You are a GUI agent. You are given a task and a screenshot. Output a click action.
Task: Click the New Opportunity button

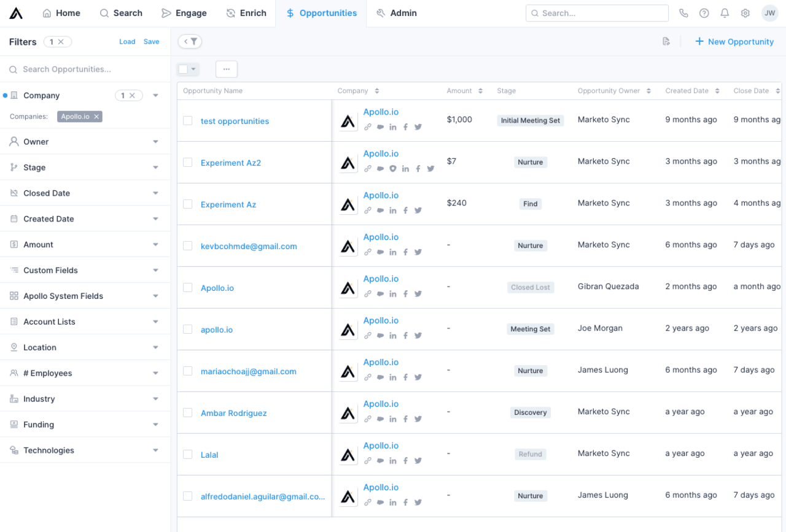(734, 42)
